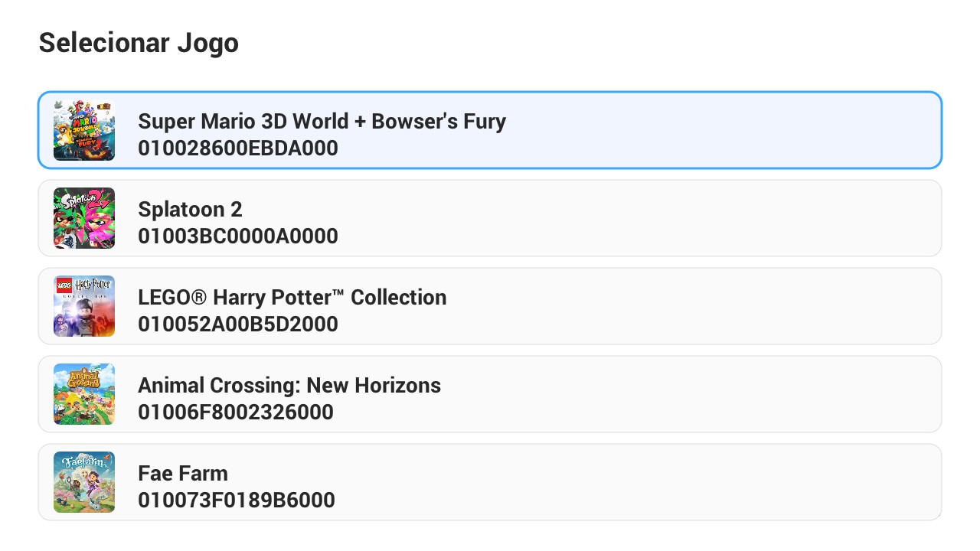Open the highlighted Super Mario list entry
This screenshot has width=980, height=551.
click(689, 130)
